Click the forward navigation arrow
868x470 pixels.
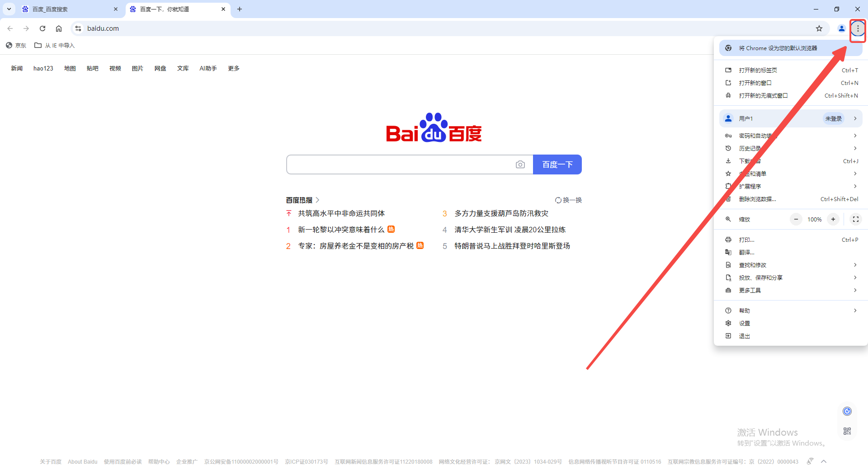coord(26,28)
